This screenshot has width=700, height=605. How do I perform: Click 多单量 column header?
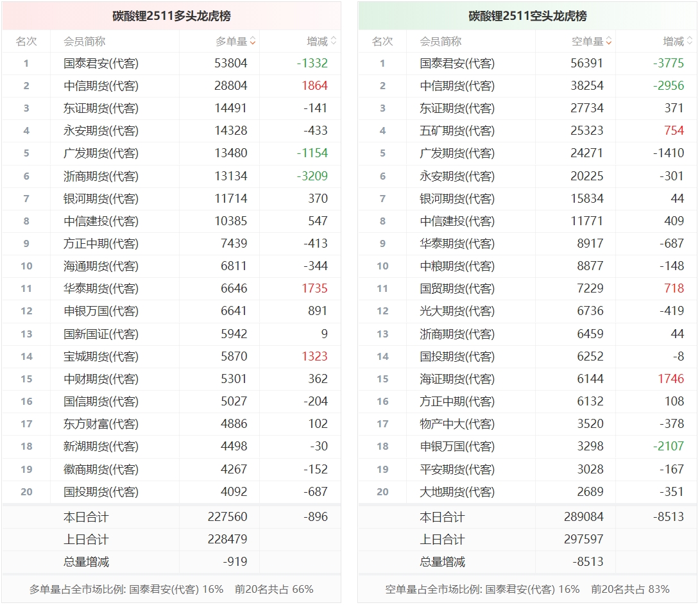point(231,42)
